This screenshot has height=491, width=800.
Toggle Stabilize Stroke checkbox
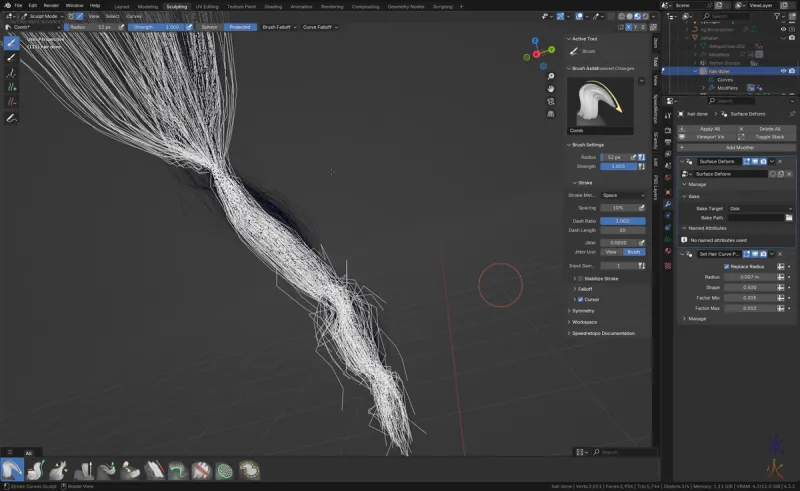point(580,279)
